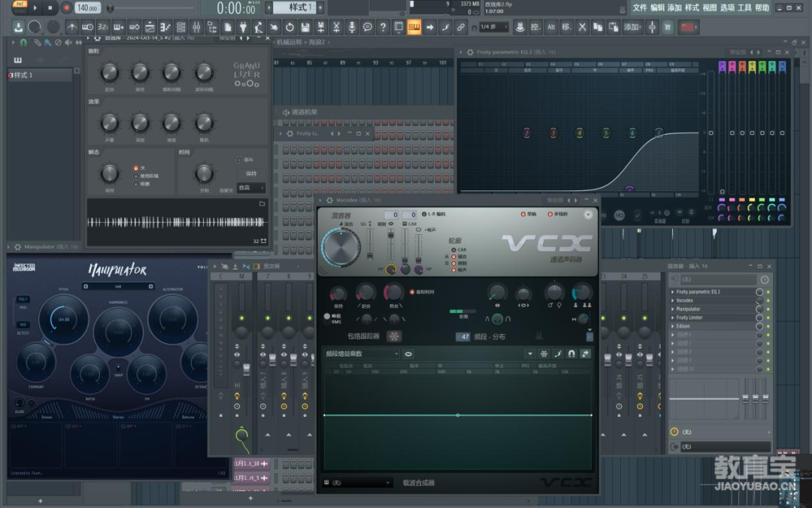Toggle the L-R 编码 option in Vocodex
The height and width of the screenshot is (508, 812).
click(424, 214)
